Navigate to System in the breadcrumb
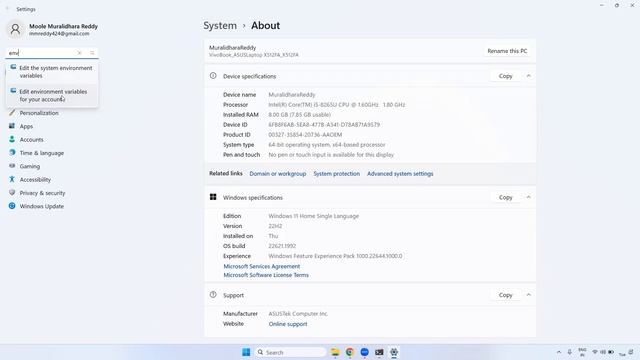 click(x=220, y=26)
